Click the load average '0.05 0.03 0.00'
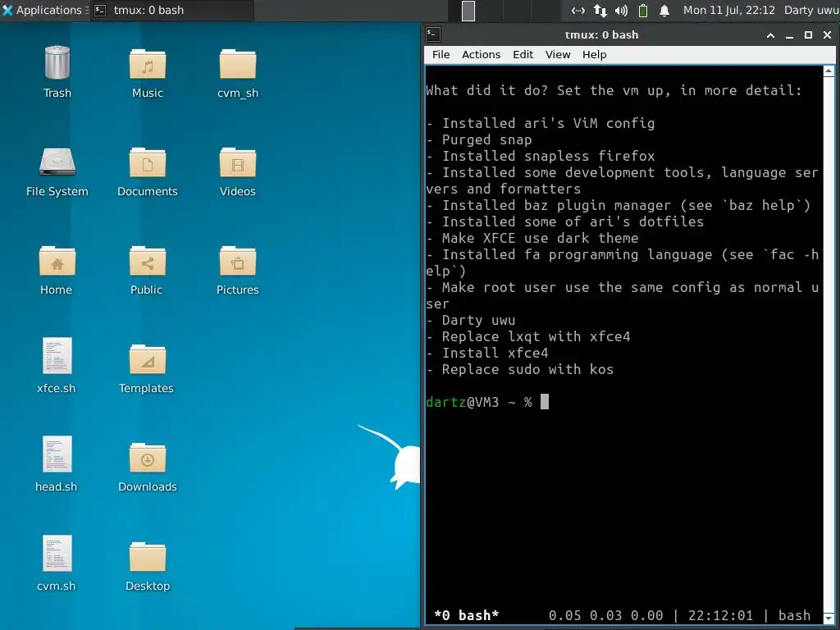Screen dimensions: 840x630 tap(606, 615)
